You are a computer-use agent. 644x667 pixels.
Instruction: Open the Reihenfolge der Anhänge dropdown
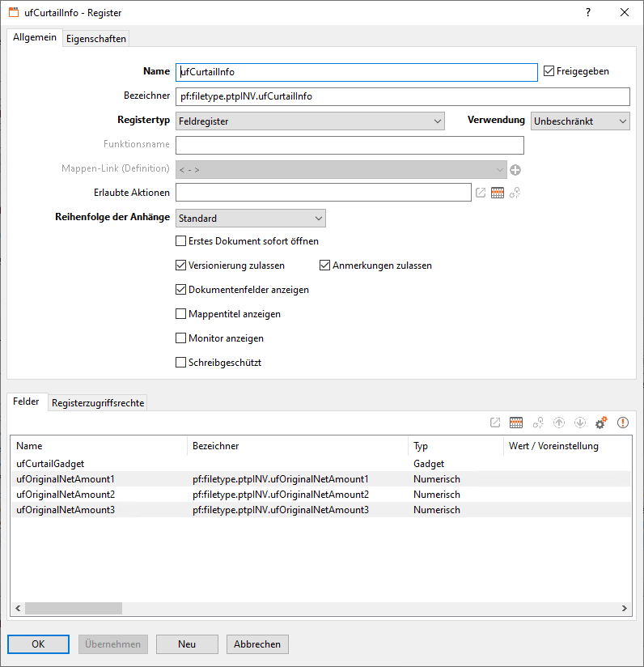(x=250, y=219)
